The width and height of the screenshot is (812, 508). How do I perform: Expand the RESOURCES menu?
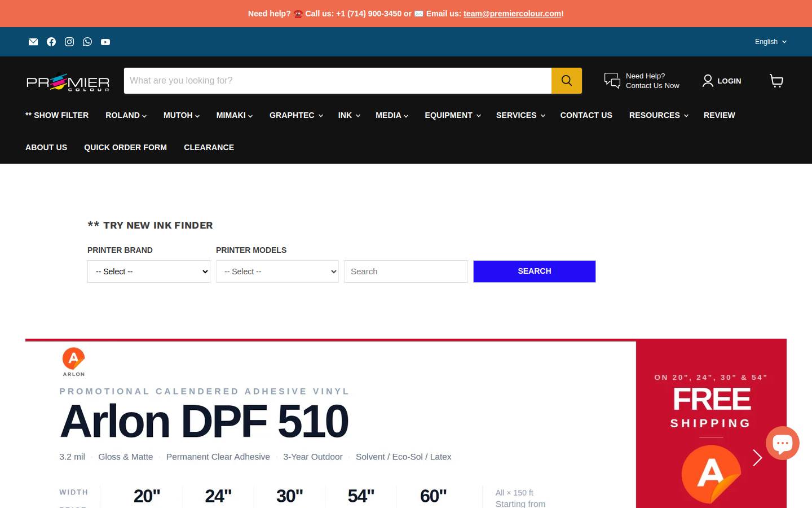[x=659, y=115]
